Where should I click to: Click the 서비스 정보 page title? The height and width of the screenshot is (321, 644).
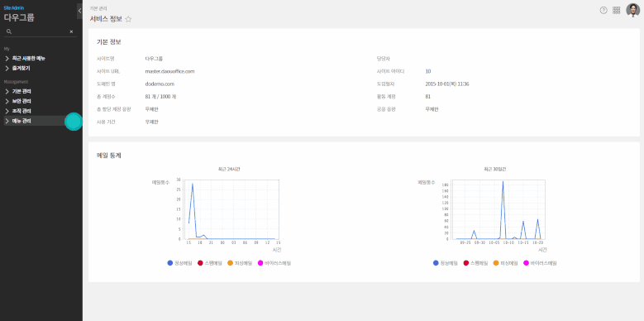106,18
